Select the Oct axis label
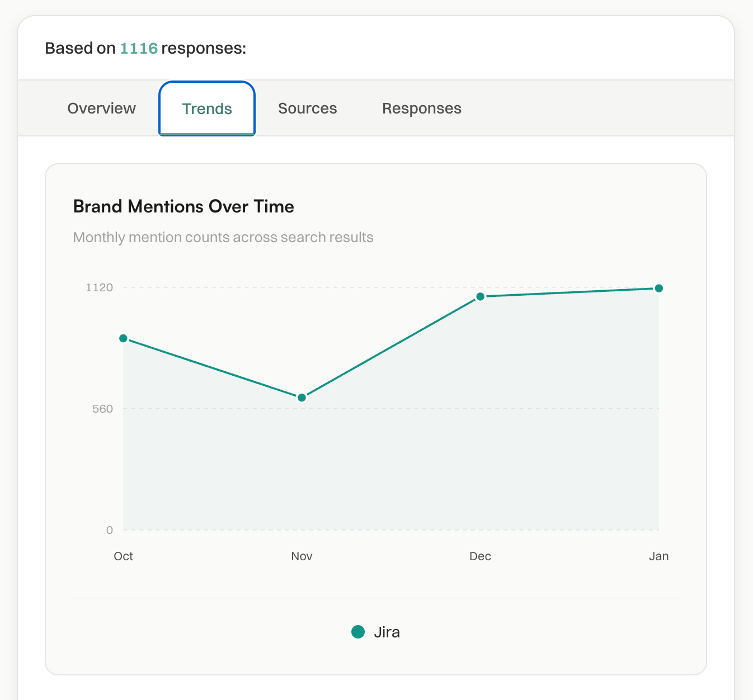The width and height of the screenshot is (753, 700). pos(123,556)
